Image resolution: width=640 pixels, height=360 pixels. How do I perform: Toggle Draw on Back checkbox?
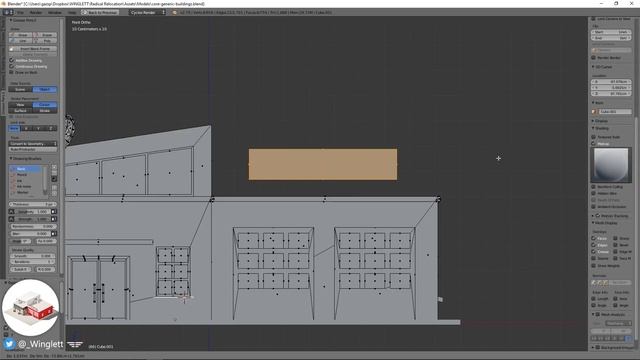(x=11, y=72)
